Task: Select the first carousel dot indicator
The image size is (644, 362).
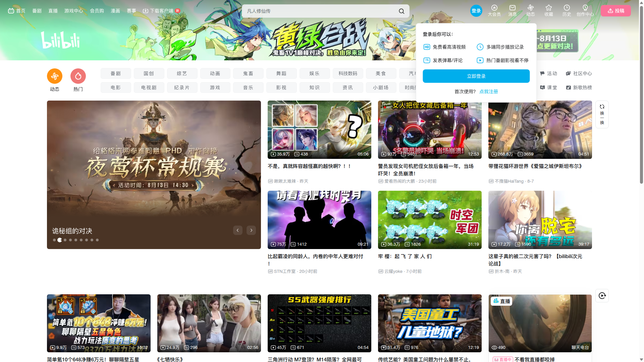Action: (x=54, y=240)
